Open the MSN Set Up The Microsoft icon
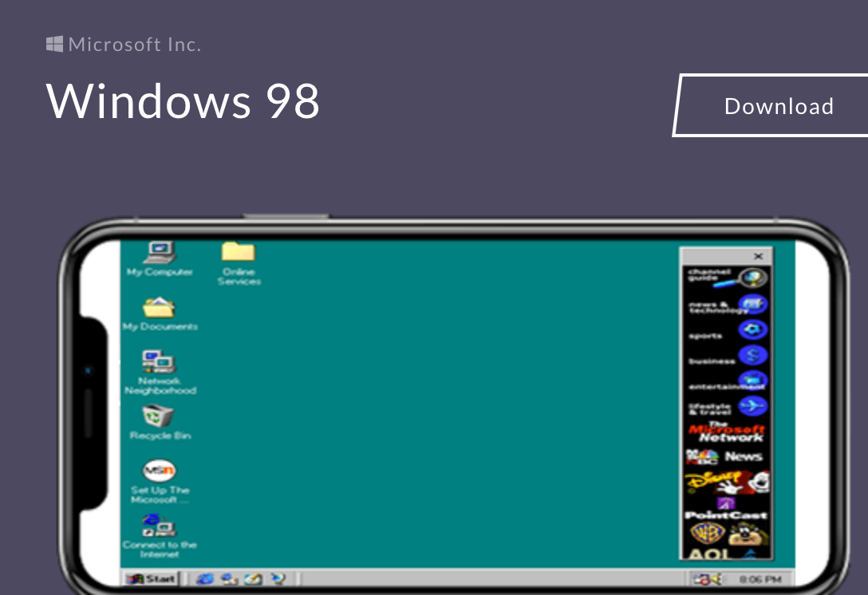 pos(160,482)
